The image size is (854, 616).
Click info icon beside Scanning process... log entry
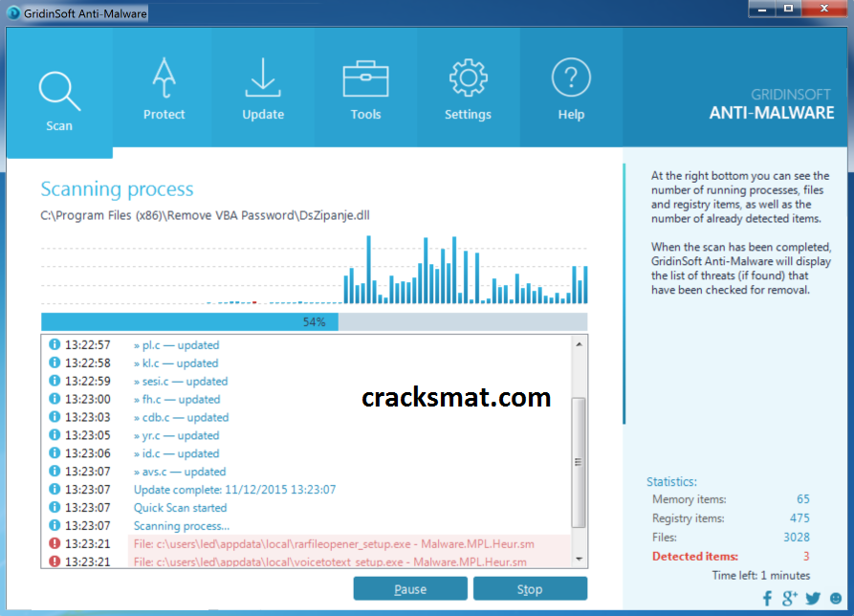(55, 525)
